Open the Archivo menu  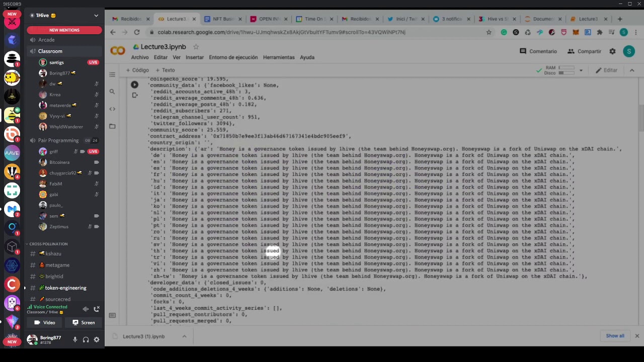click(x=140, y=57)
